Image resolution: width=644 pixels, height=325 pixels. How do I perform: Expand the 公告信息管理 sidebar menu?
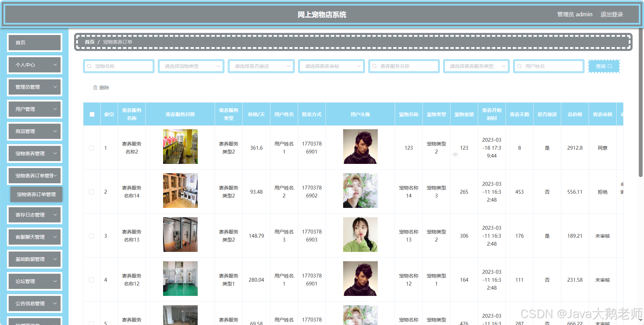coord(35,304)
